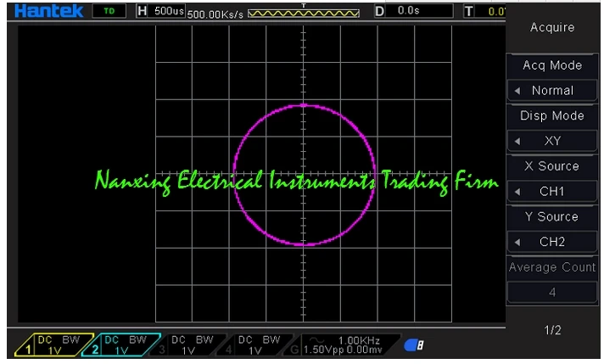Change Y source from CH2

pyautogui.click(x=552, y=242)
